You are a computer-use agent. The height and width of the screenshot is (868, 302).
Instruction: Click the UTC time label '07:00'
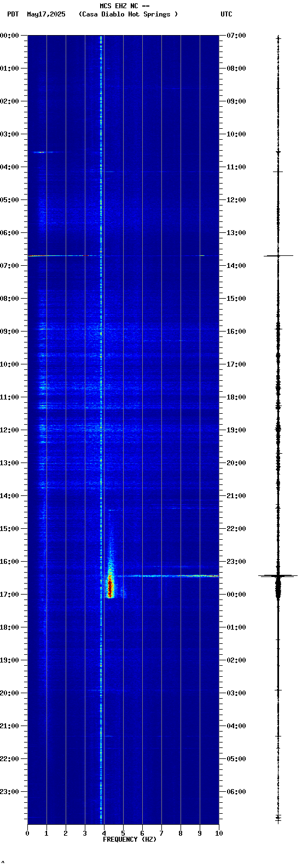click(x=236, y=36)
